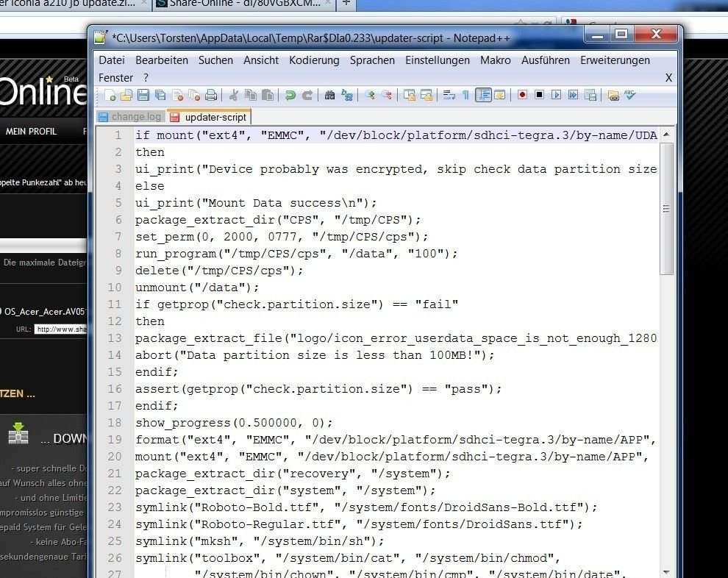Viewport: 728px width, 578px height.
Task: Toggle word wrap in the toolbar
Action: point(449,95)
